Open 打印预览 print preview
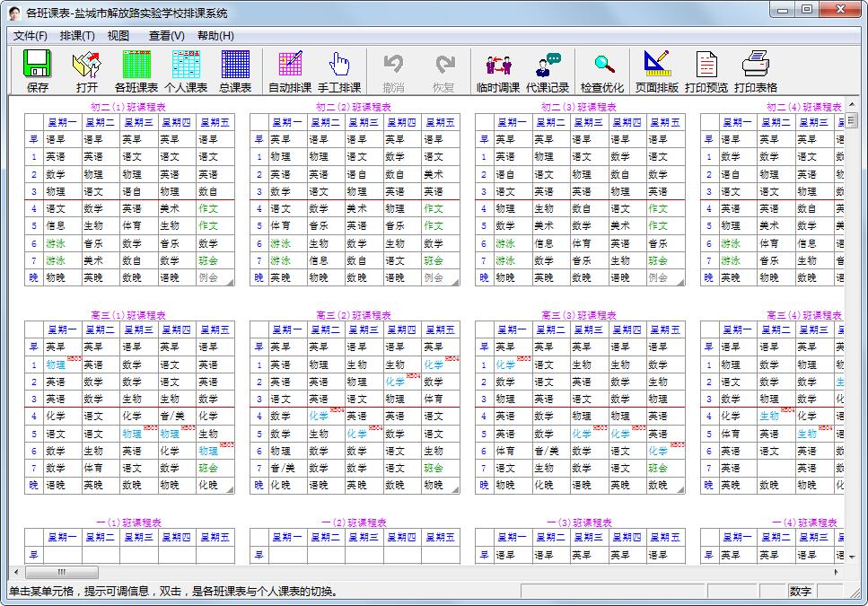 tap(706, 71)
